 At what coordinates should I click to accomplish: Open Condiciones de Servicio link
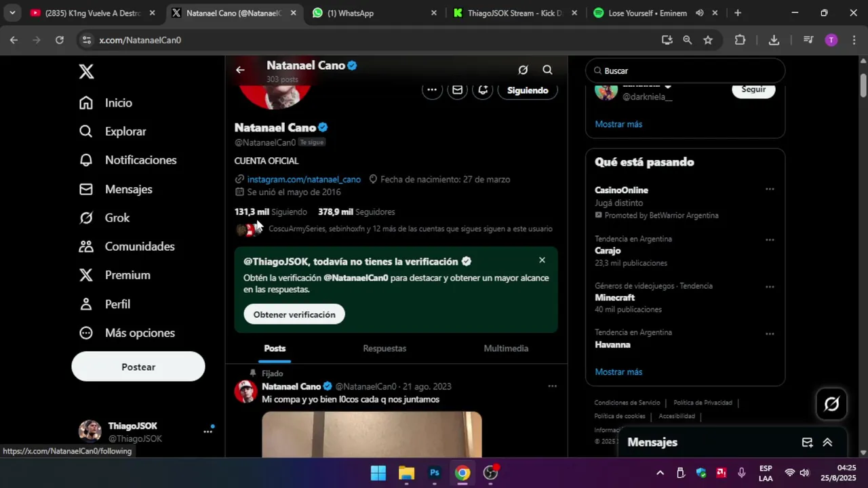pyautogui.click(x=627, y=403)
